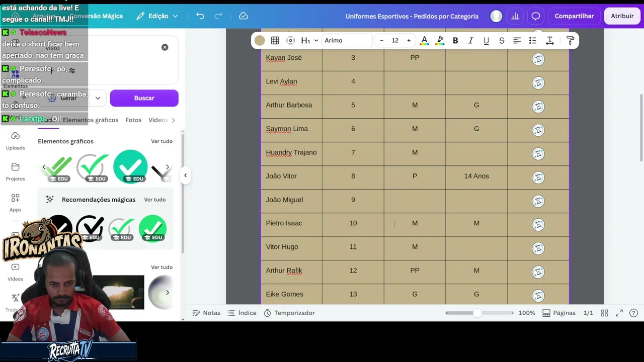The image size is (644, 362).
Task: Open Índice at the bottom bar
Action: (242, 313)
